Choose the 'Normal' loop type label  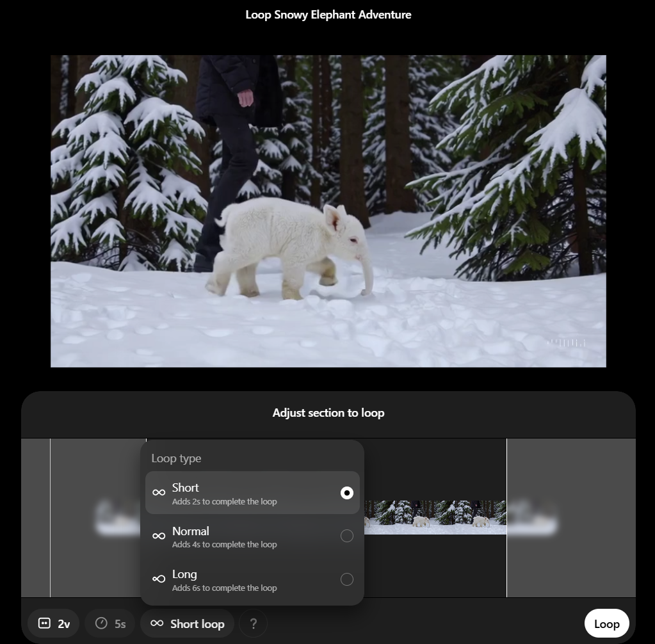(x=191, y=531)
